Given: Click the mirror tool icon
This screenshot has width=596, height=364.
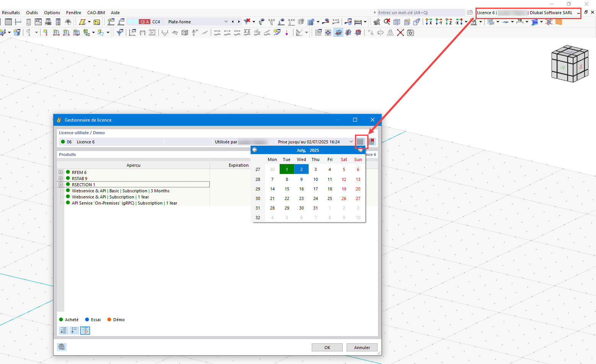Looking at the screenshot, I should click(x=390, y=32).
